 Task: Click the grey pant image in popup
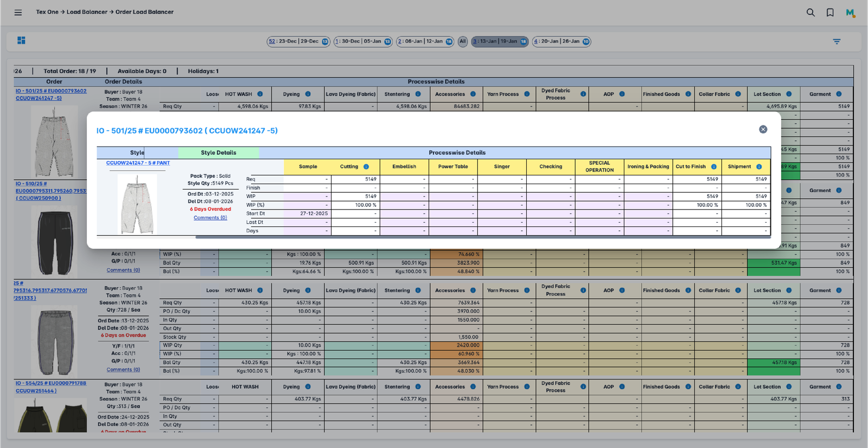137,205
